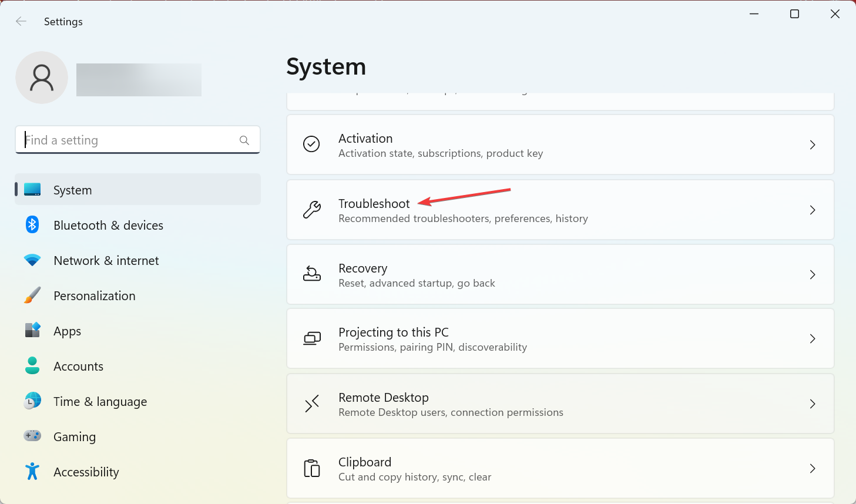
Task: Select System in the sidebar
Action: (x=137, y=189)
